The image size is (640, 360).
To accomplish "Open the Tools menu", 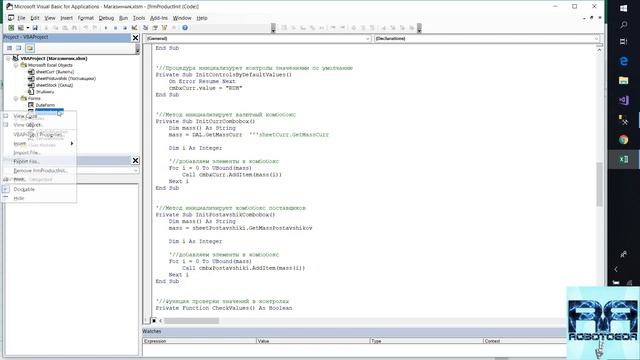I will coord(139,18).
